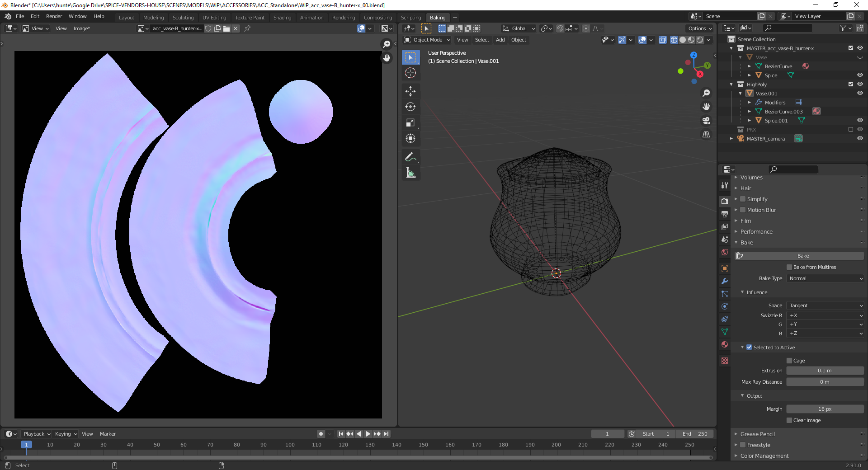Enable the Cage checkbox
Viewport: 868px width, 470px height.
click(x=789, y=361)
